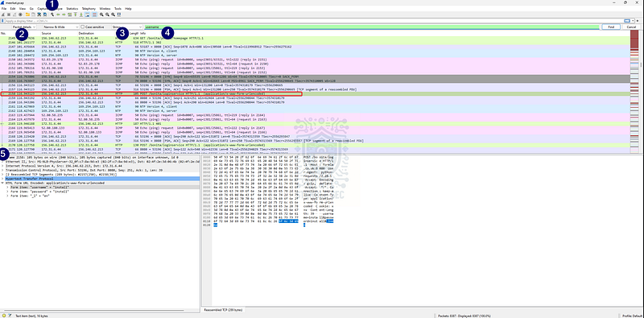644x318 pixels.
Task: Collapse the HTML Form URL Encoded row
Action: pos(2,183)
